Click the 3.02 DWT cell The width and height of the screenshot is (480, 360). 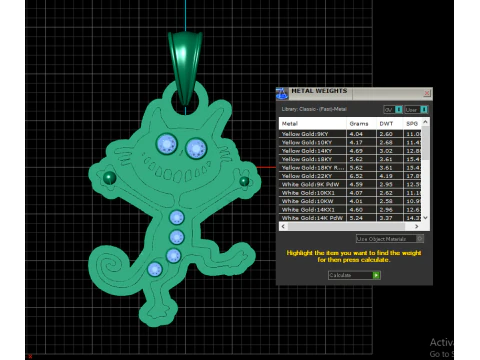[x=389, y=151]
